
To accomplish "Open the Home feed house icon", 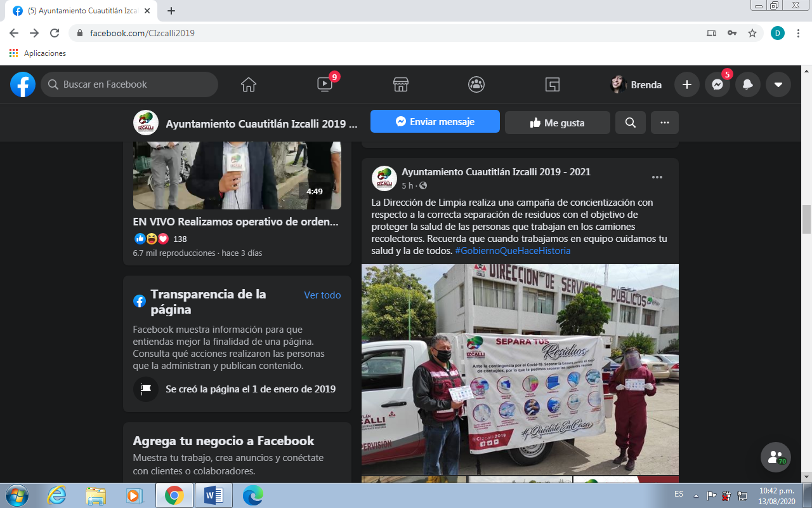I will point(249,84).
